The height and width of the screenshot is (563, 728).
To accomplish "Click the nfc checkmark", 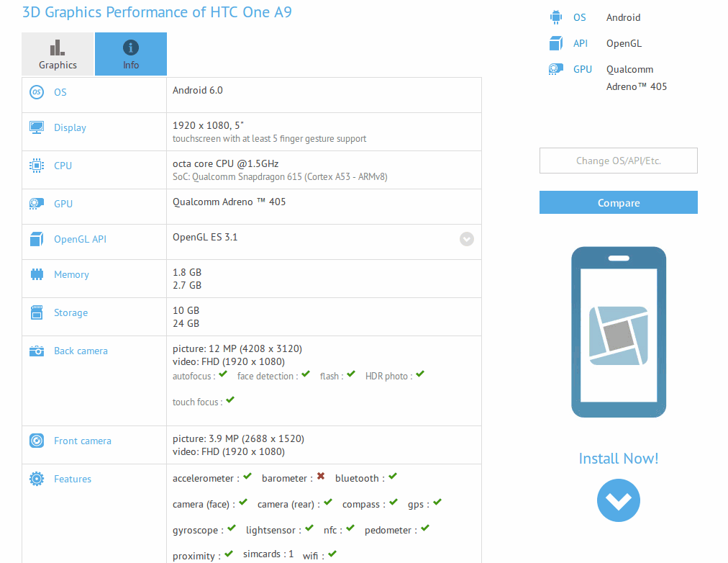I will 350,528.
